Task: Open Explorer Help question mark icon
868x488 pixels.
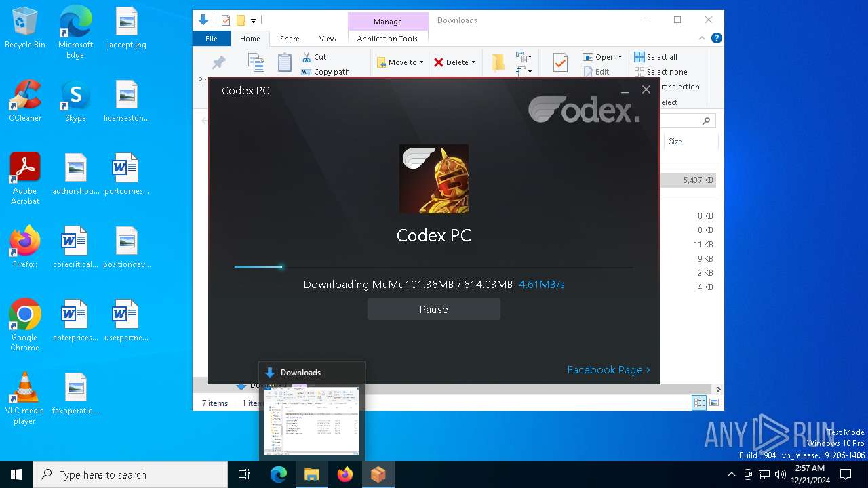Action: point(716,38)
